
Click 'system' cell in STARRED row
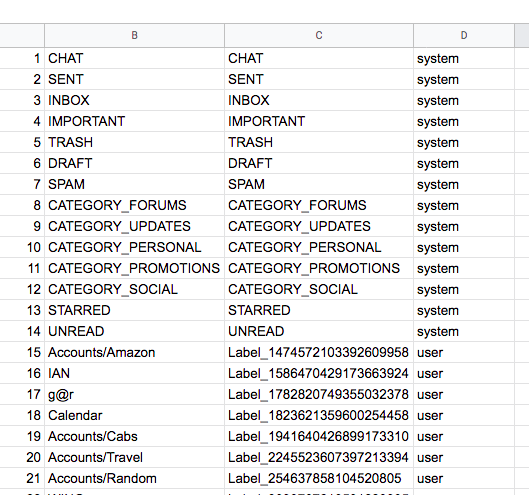coord(464,310)
